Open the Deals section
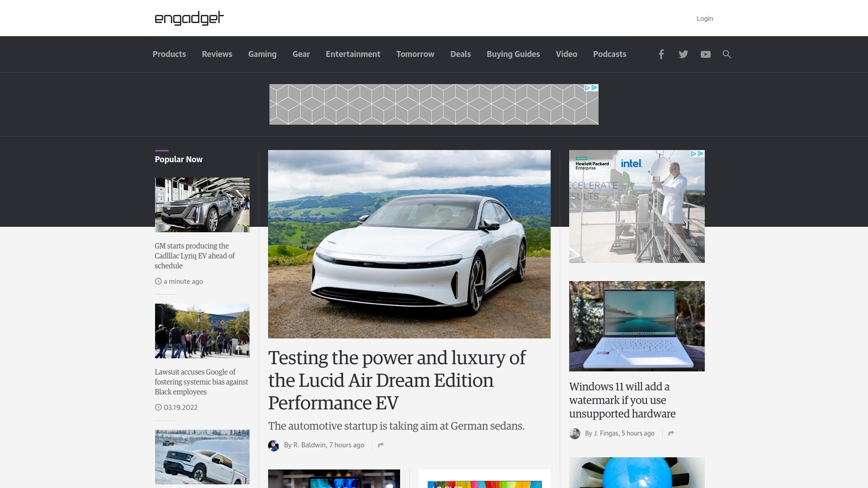The width and height of the screenshot is (868, 488). pos(461,54)
